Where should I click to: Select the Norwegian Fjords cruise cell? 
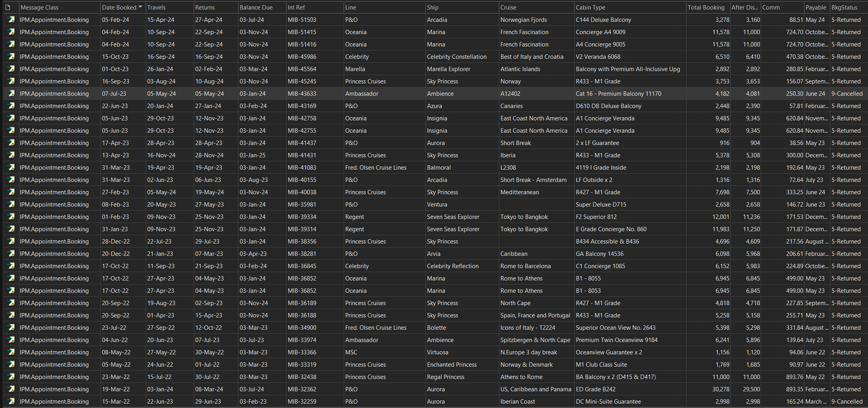[524, 19]
